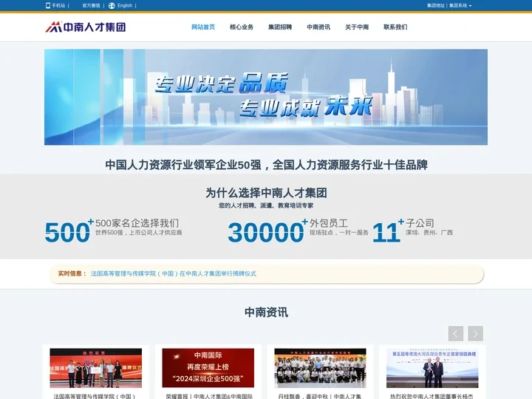
Task: Open 中南资讯 menu item
Action: click(x=318, y=27)
